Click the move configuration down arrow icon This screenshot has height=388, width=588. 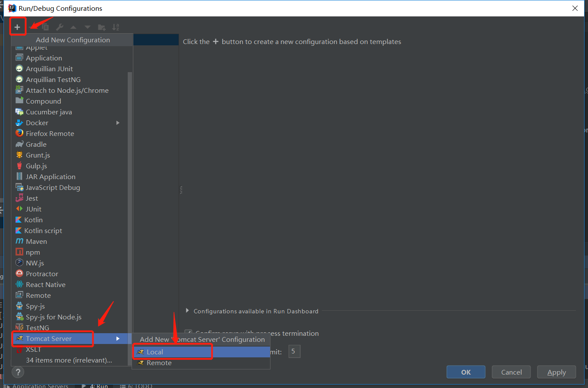(87, 27)
